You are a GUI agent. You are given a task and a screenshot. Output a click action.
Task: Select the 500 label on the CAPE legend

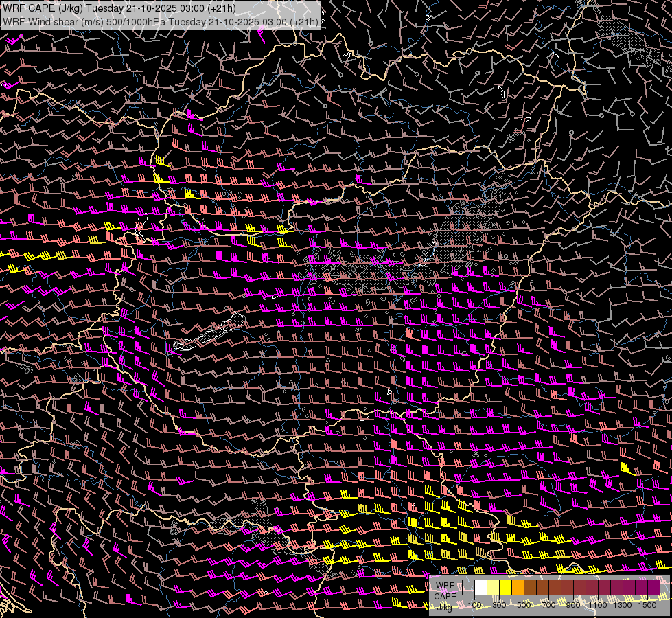pos(524,604)
